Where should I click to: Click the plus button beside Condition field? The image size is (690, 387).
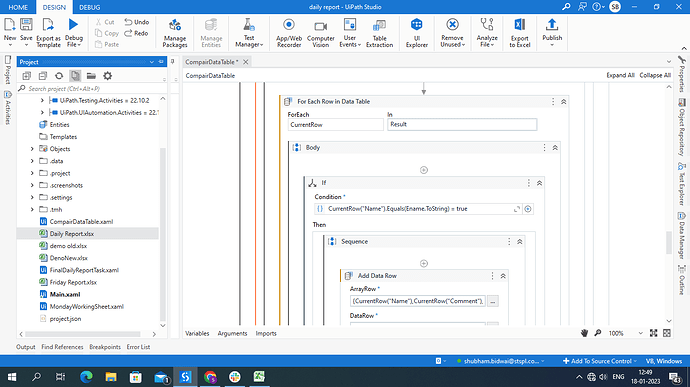coord(528,209)
